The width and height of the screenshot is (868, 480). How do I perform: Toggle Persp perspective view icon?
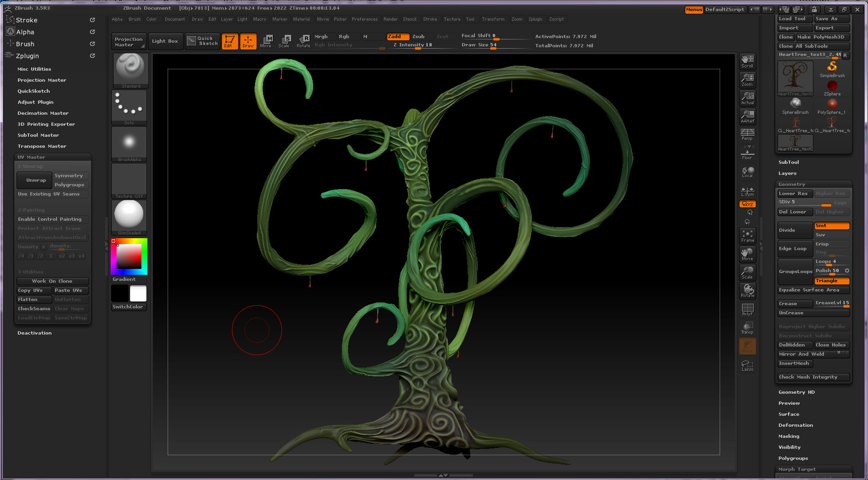point(747,134)
